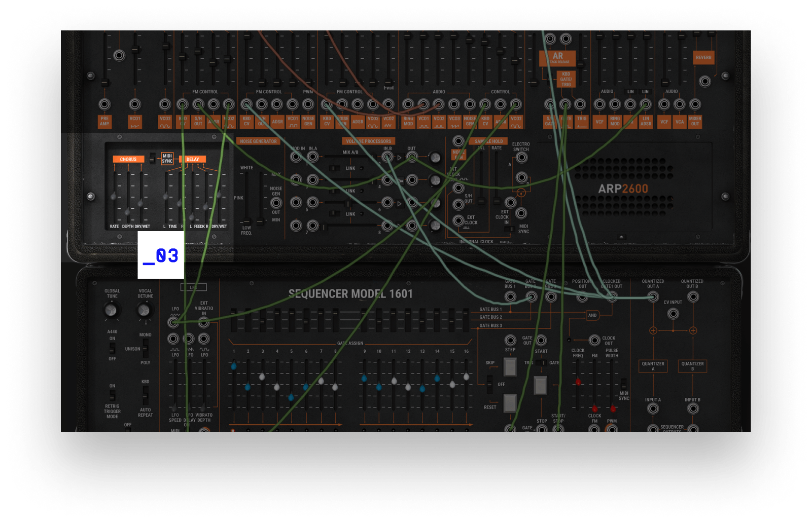Click the Chorus Rate slider handle
Viewport: 812px width, 523px height.
(114, 197)
